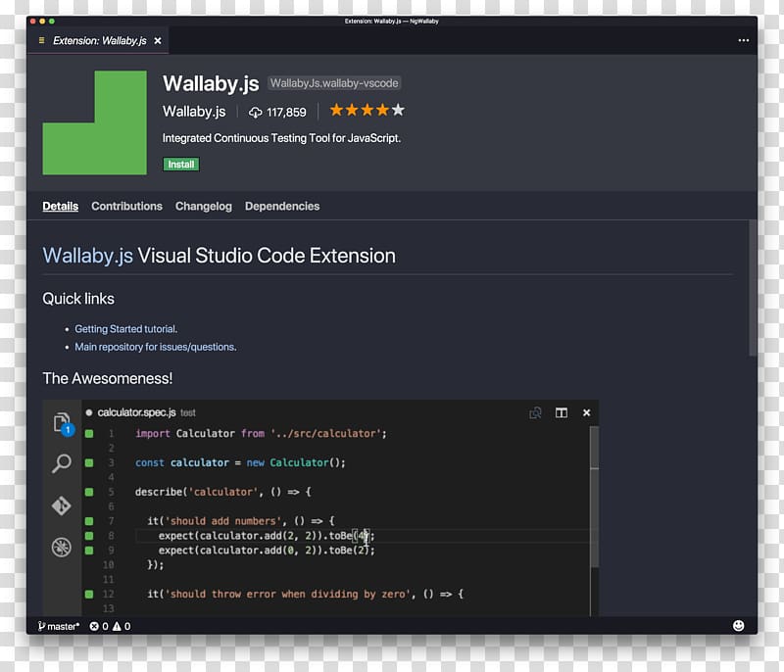Click the star rating of the extension
Viewport: 784px width, 672px height.
(x=367, y=110)
